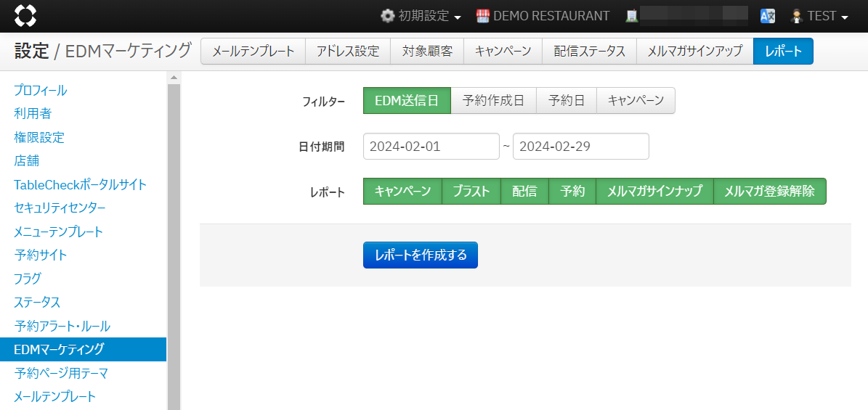The height and width of the screenshot is (410, 868).
Task: Click the translate language icon
Action: click(x=768, y=16)
